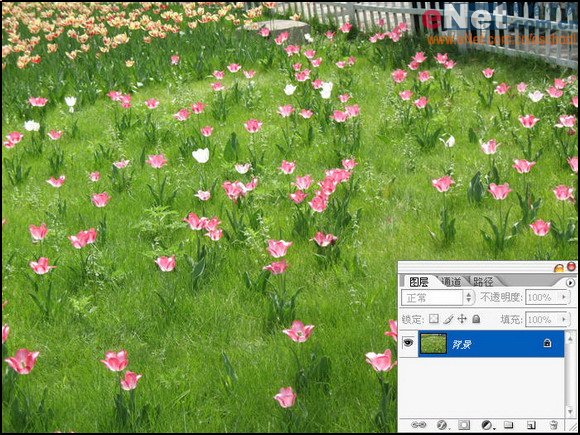Screen dimensions: 580x435
Task: Toggle lock position icon
Action: coord(462,319)
